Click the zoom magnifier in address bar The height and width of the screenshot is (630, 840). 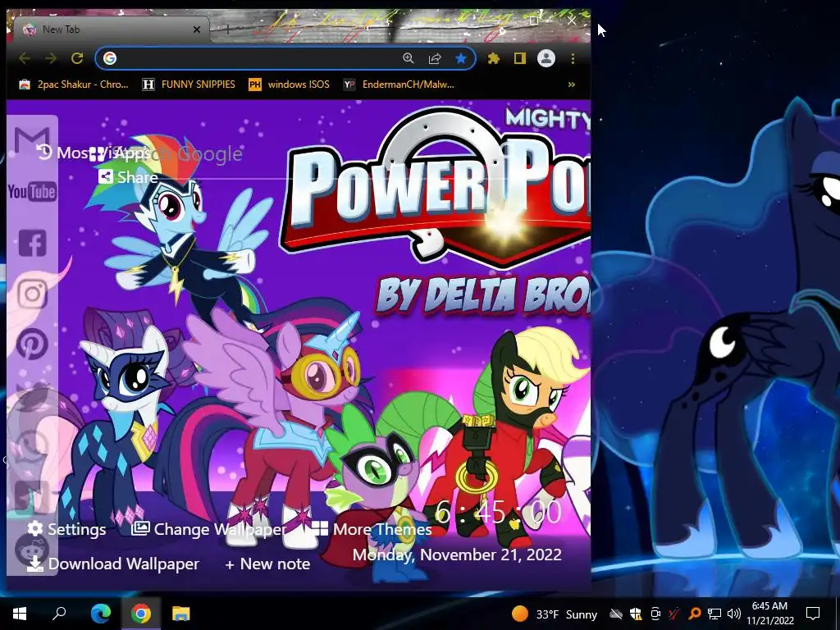(409, 58)
